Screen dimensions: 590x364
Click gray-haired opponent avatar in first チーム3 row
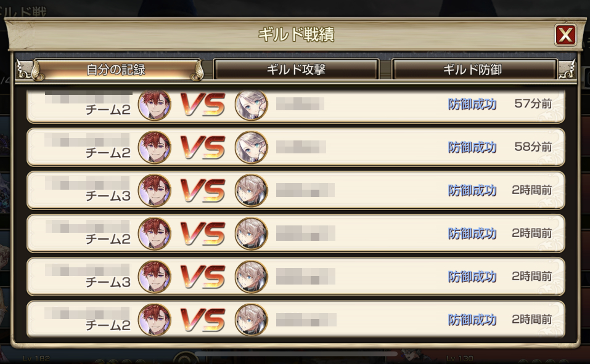click(x=252, y=190)
